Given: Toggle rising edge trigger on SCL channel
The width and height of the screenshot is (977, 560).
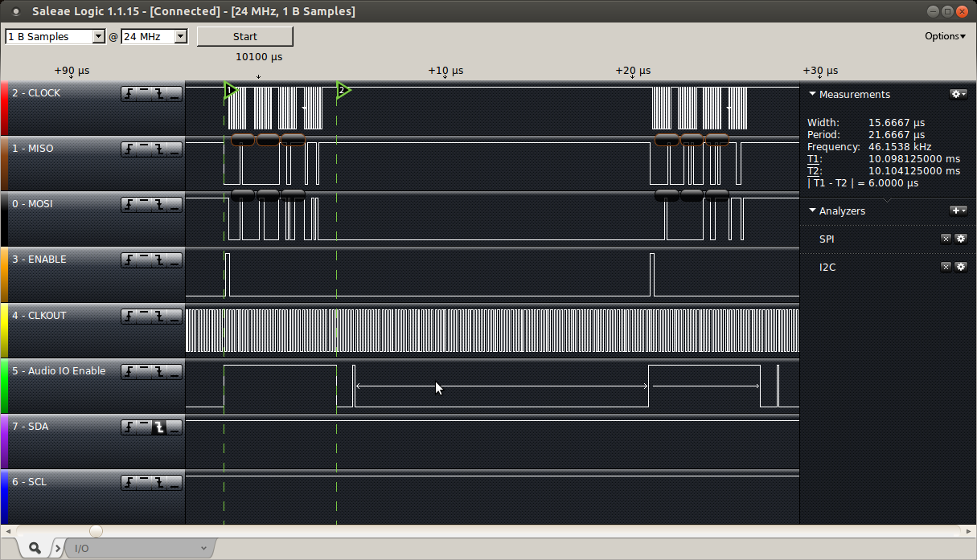Looking at the screenshot, I should (x=129, y=483).
